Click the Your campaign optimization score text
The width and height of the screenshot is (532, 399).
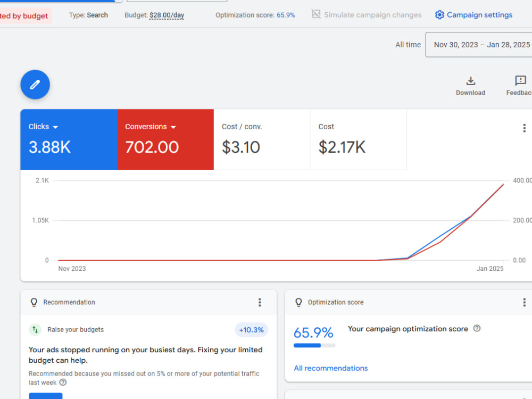tap(408, 329)
